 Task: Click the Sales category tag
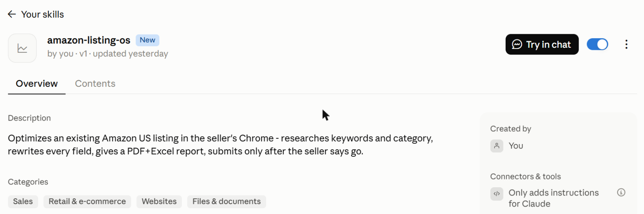23,202
